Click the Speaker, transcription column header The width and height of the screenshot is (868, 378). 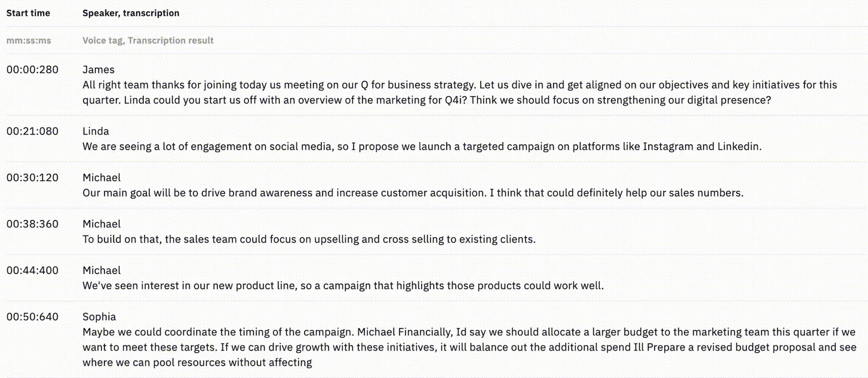(131, 13)
